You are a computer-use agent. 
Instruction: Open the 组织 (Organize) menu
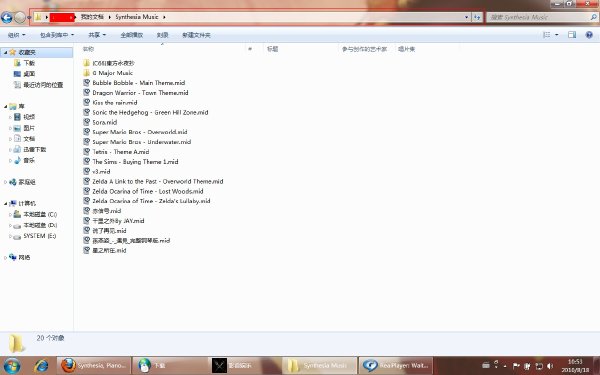[x=16, y=35]
